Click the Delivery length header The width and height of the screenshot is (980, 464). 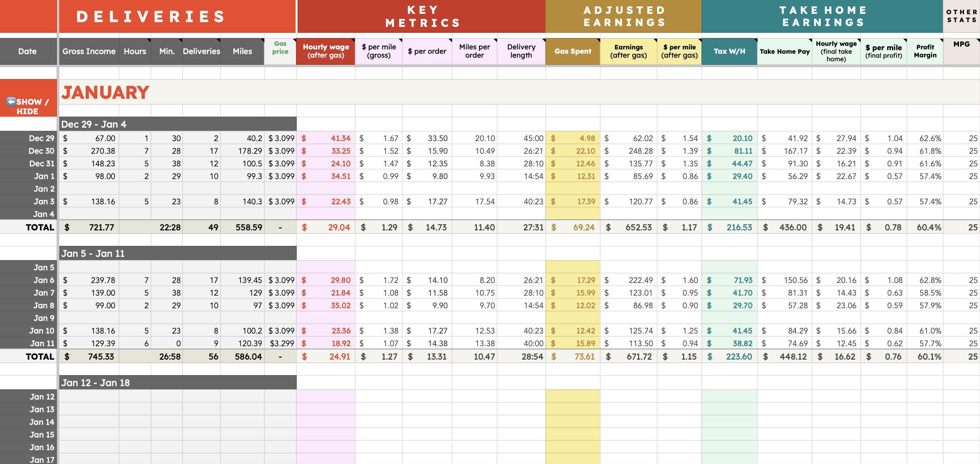[x=521, y=51]
